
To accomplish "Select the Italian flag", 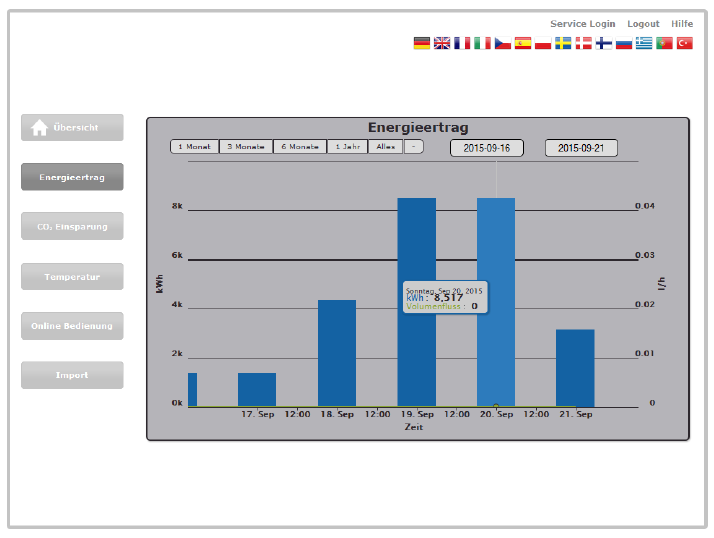I will 482,43.
